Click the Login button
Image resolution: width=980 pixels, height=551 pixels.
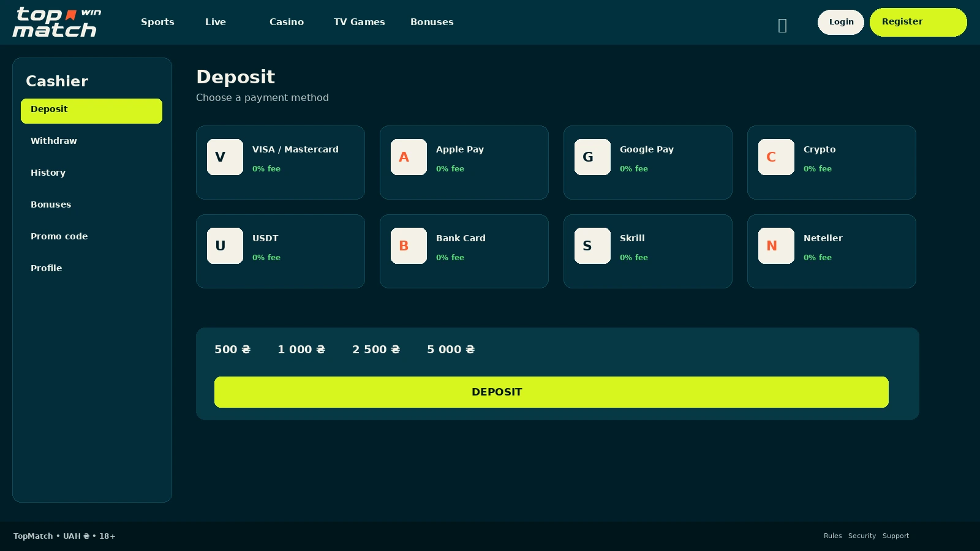point(841,22)
